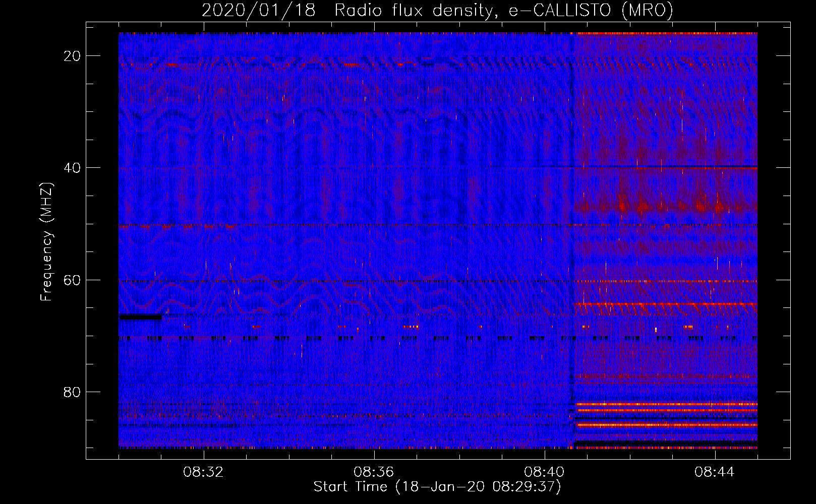Click the plot title '2020/01/18 Radio flux density, e-CALLISTO (MRO)'
The width and height of the screenshot is (816, 504).
click(437, 10)
